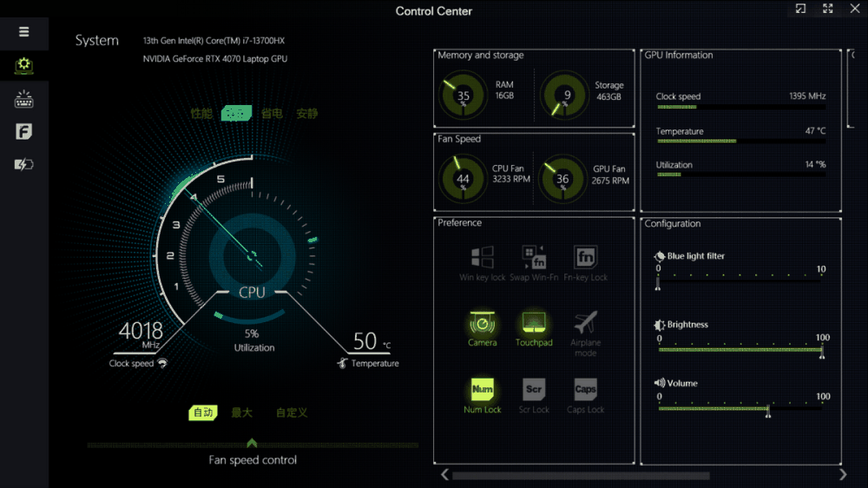Select the 性能 performance mode
This screenshot has height=488, width=868.
coord(201,114)
